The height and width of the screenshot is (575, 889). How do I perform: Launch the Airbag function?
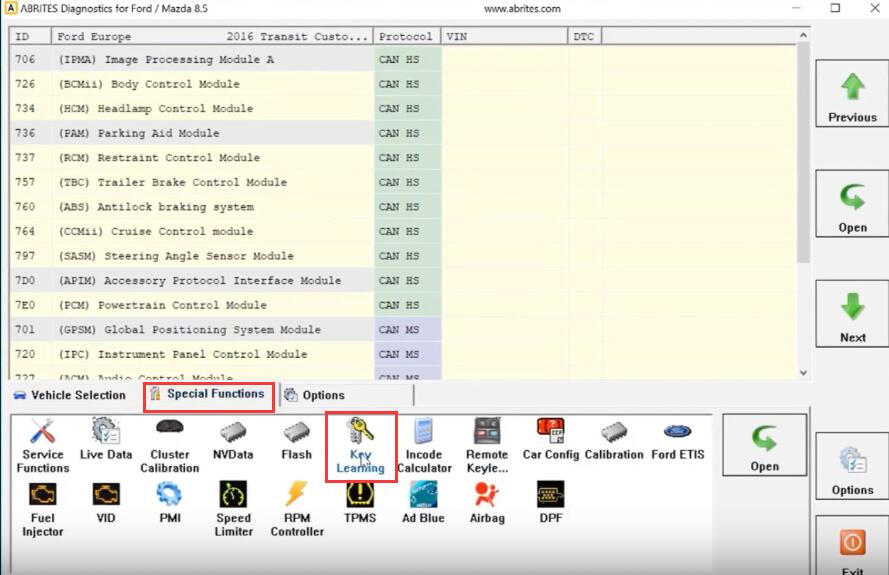(x=487, y=503)
